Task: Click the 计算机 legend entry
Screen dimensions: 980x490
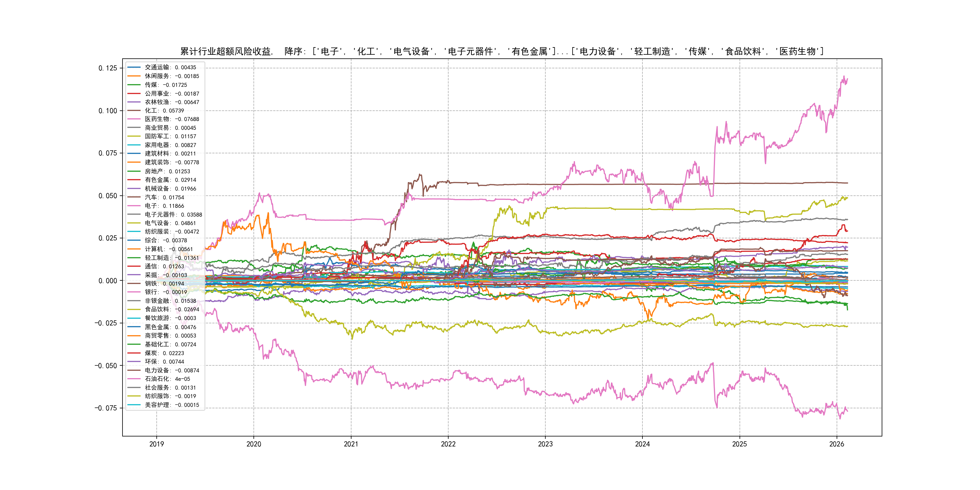Action: (x=168, y=249)
